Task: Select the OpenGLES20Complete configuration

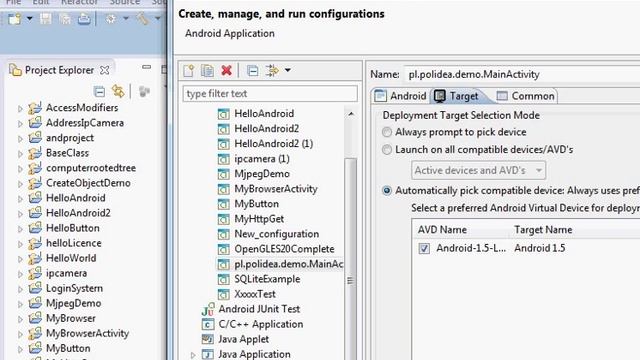Action: 284,249
